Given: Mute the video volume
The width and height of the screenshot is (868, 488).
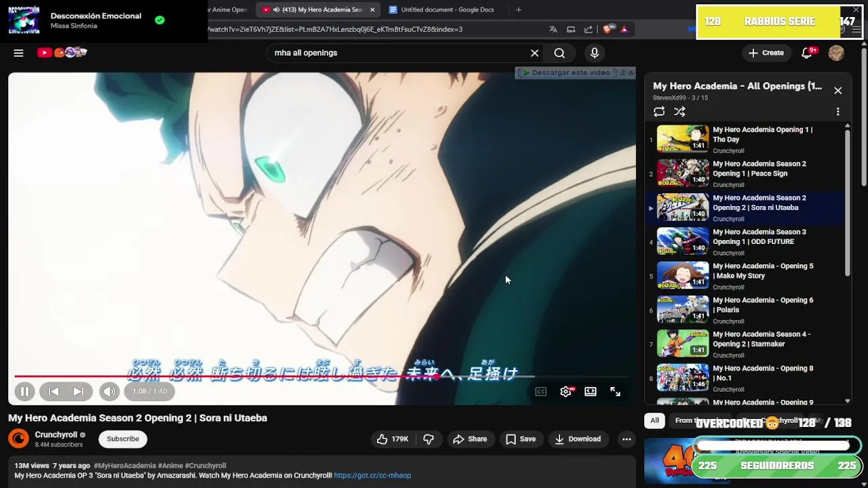Looking at the screenshot, I should point(108,391).
